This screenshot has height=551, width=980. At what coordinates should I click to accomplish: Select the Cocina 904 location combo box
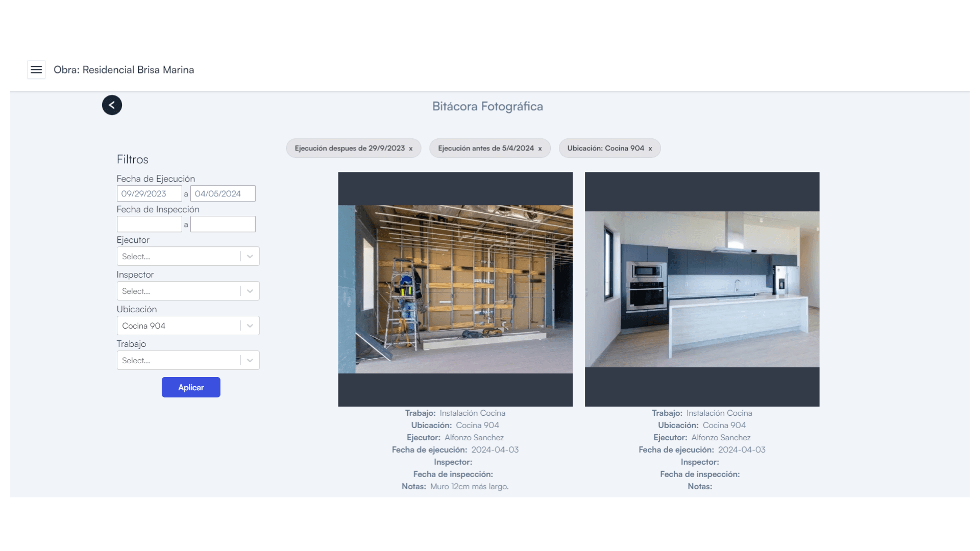(x=178, y=325)
